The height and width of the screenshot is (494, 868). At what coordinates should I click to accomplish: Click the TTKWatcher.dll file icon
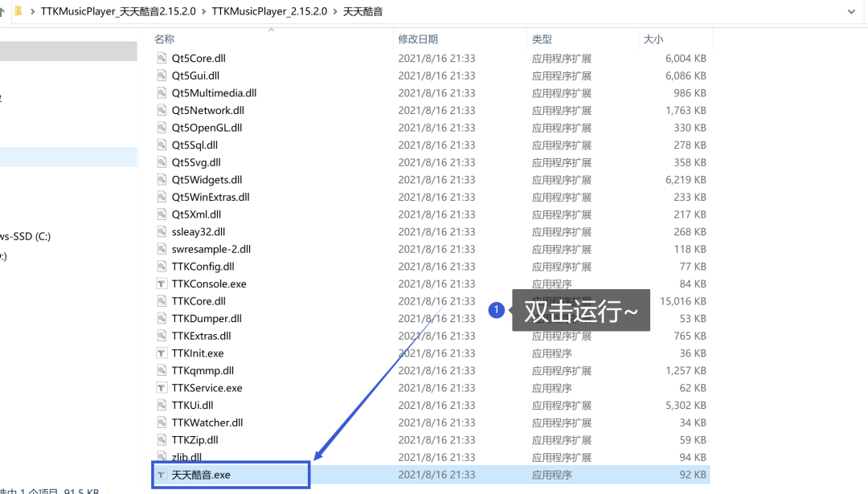(x=161, y=422)
